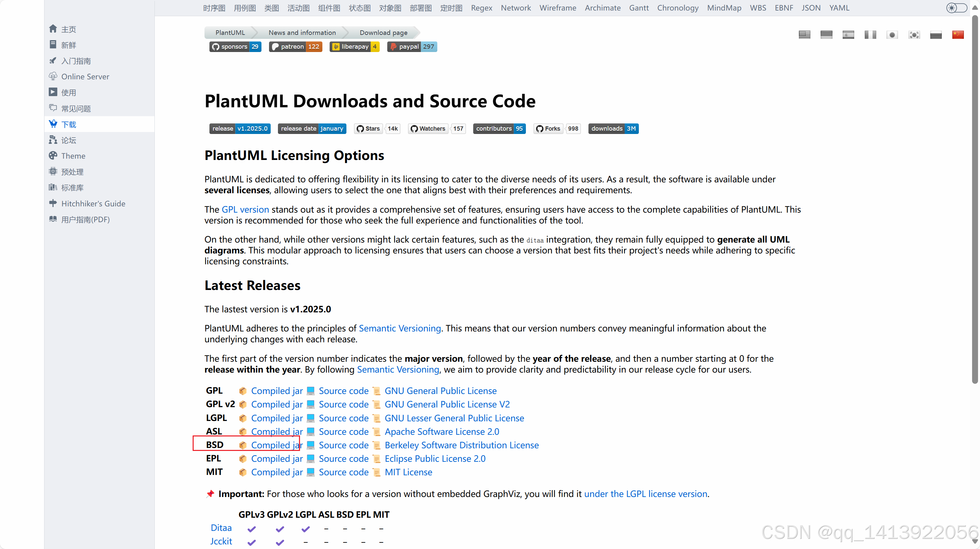Click the Theme palette icon

tap(53, 156)
